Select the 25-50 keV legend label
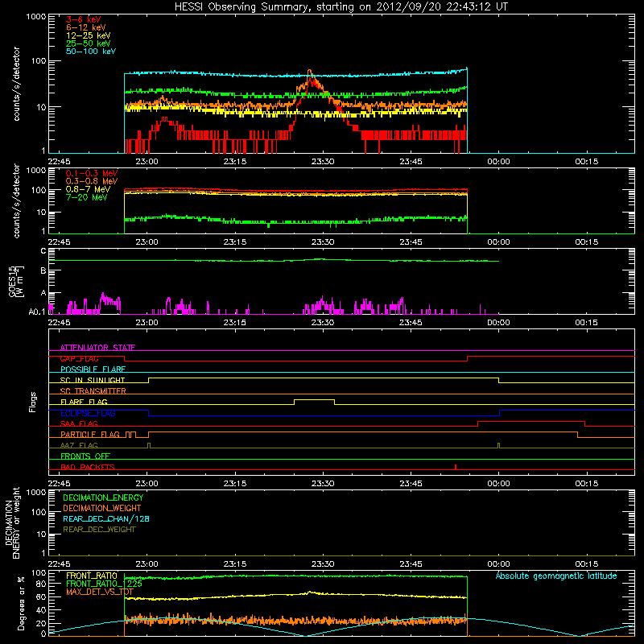This screenshot has height=644, width=644. pyautogui.click(x=89, y=43)
